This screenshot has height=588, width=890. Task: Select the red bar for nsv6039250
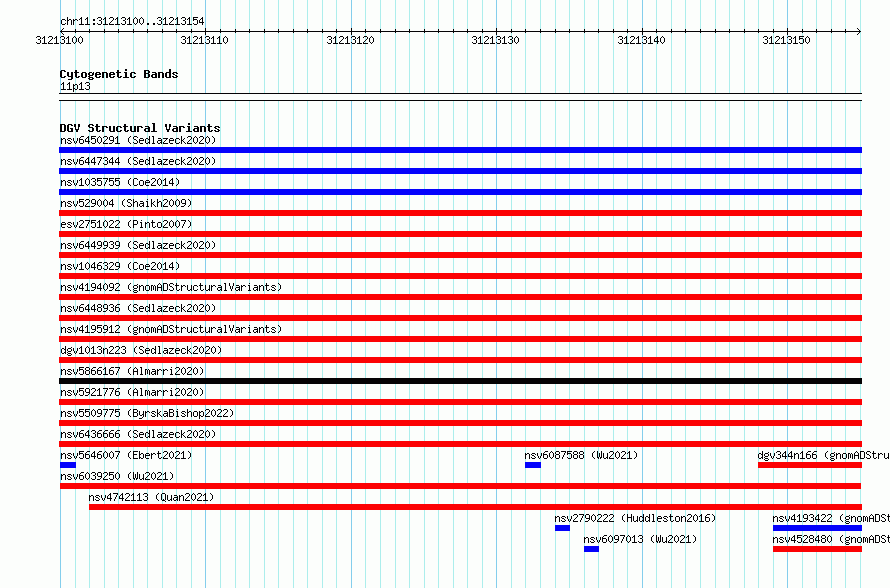coord(460,486)
